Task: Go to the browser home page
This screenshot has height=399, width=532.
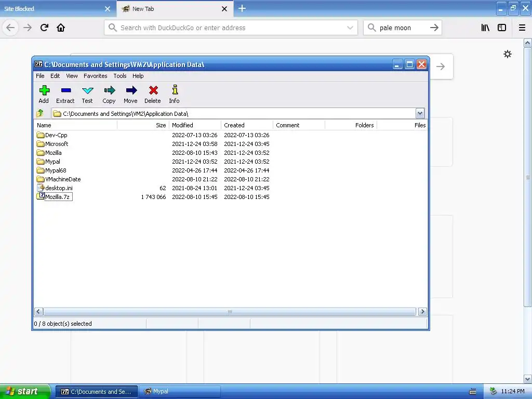Action: (x=61, y=28)
